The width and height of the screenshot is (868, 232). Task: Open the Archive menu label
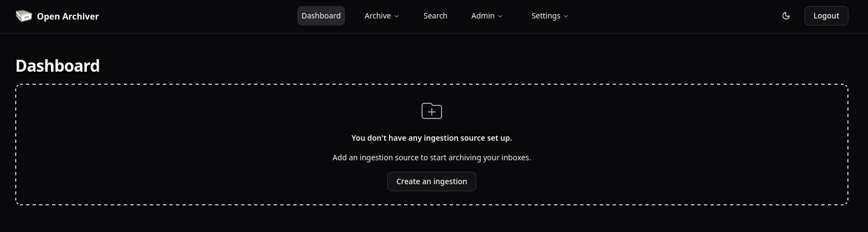(378, 16)
